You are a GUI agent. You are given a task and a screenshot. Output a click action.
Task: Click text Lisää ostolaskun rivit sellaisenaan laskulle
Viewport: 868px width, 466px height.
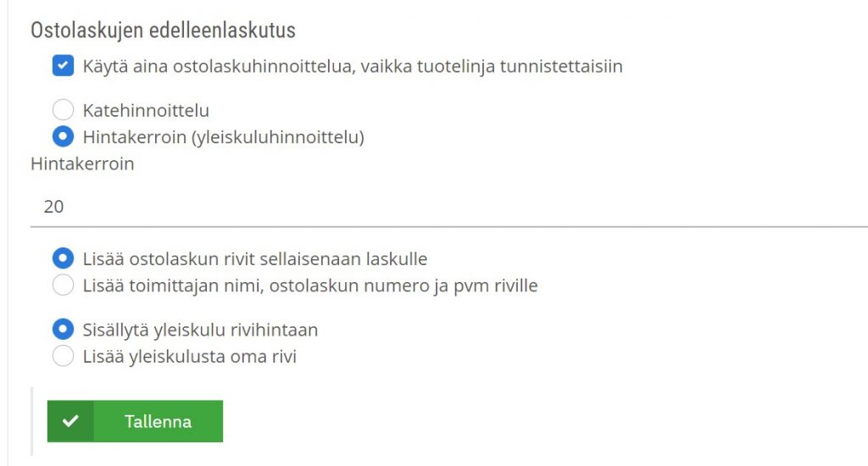[255, 258]
